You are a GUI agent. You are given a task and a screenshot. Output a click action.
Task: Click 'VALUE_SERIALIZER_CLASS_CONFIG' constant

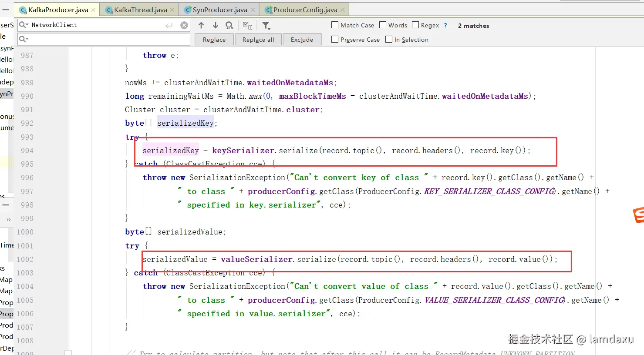[495, 300]
